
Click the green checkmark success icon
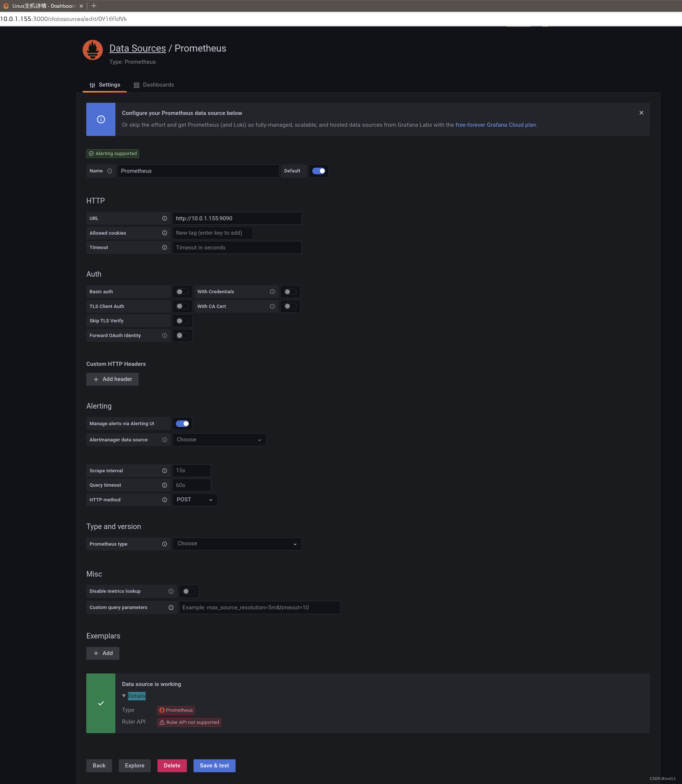pos(101,703)
